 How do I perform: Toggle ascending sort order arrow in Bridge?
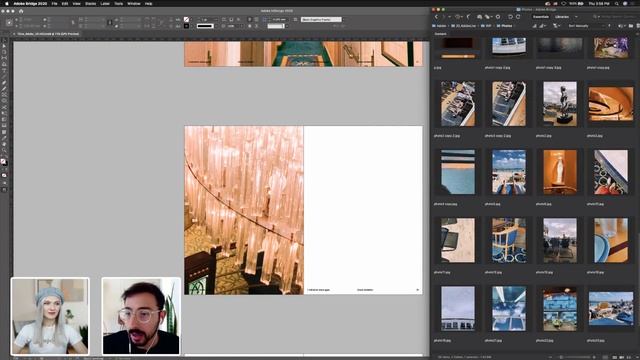coord(609,26)
